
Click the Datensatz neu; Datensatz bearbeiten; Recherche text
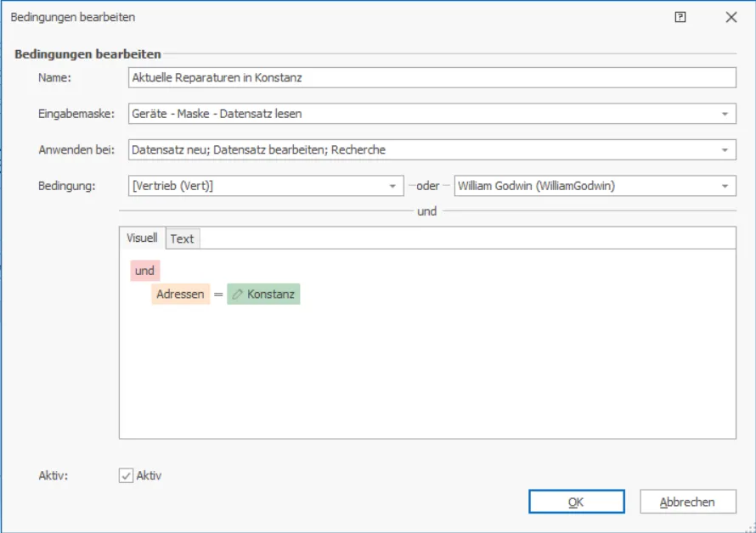258,150
